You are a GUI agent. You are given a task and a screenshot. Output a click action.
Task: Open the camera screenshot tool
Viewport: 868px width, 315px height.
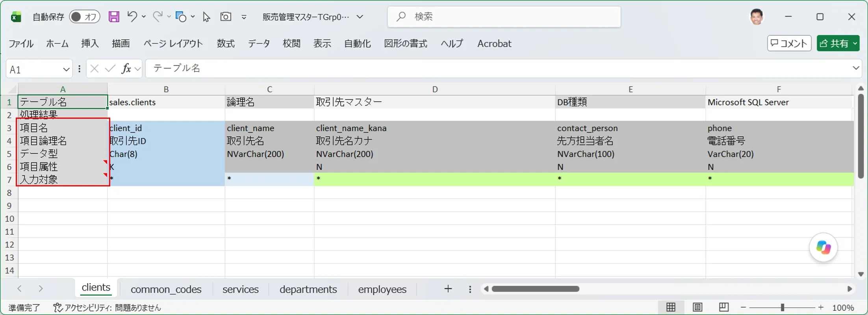point(226,17)
